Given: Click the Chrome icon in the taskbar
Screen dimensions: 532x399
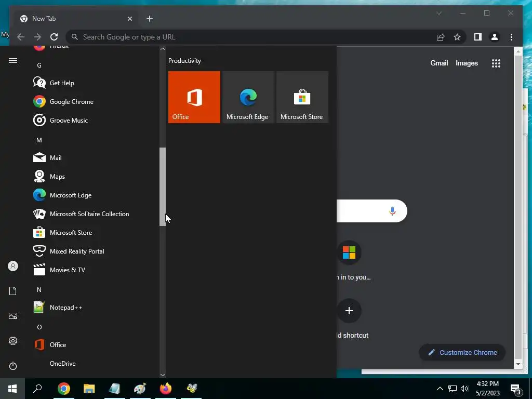Looking at the screenshot, I should [64, 389].
